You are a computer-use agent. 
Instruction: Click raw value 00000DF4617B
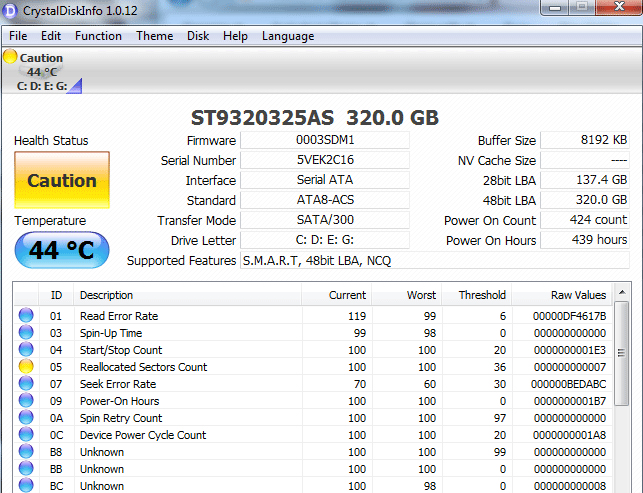569,316
